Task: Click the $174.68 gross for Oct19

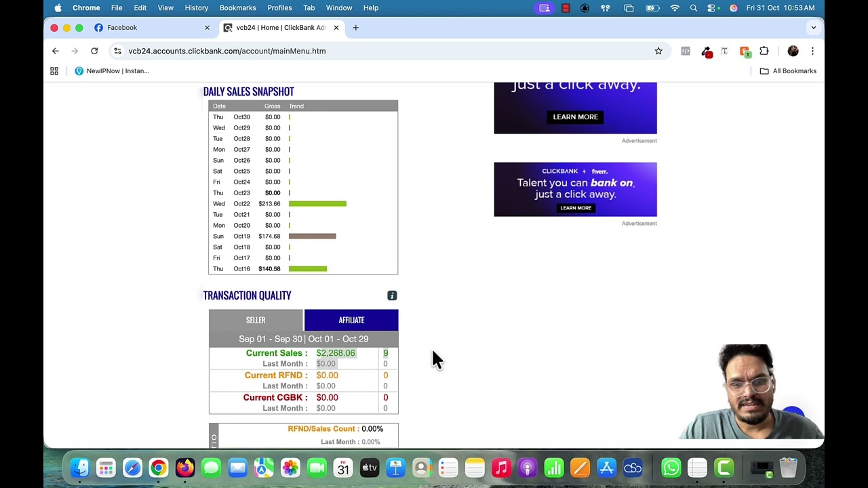Action: (269, 236)
